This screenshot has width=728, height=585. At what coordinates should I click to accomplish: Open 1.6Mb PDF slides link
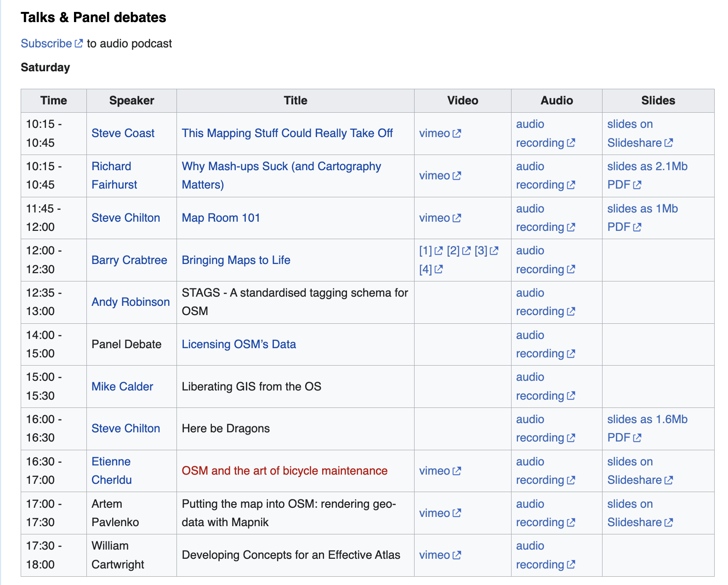[647, 429]
